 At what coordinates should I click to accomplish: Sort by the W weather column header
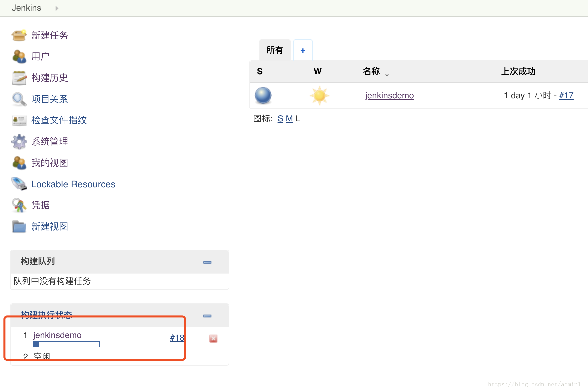(x=317, y=71)
